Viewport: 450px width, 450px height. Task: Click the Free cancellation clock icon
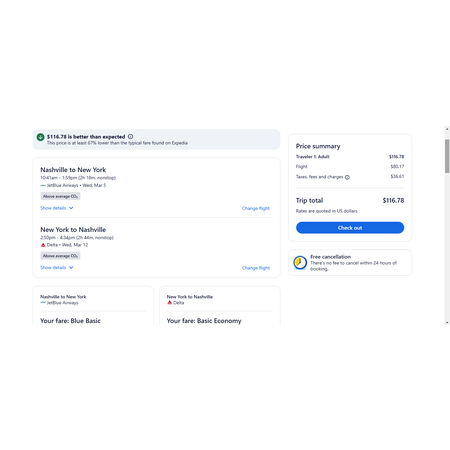point(300,263)
